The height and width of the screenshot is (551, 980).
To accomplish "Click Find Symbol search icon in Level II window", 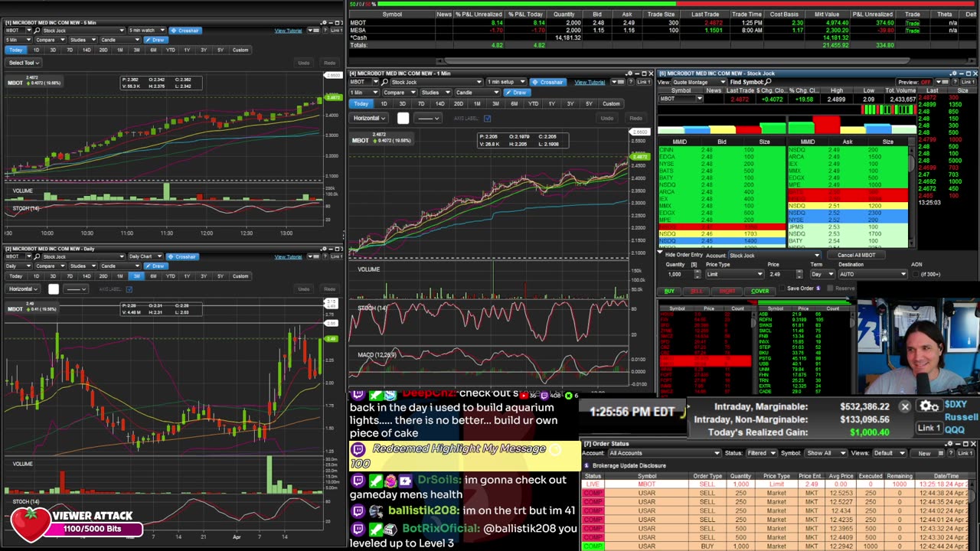I will 768,82.
